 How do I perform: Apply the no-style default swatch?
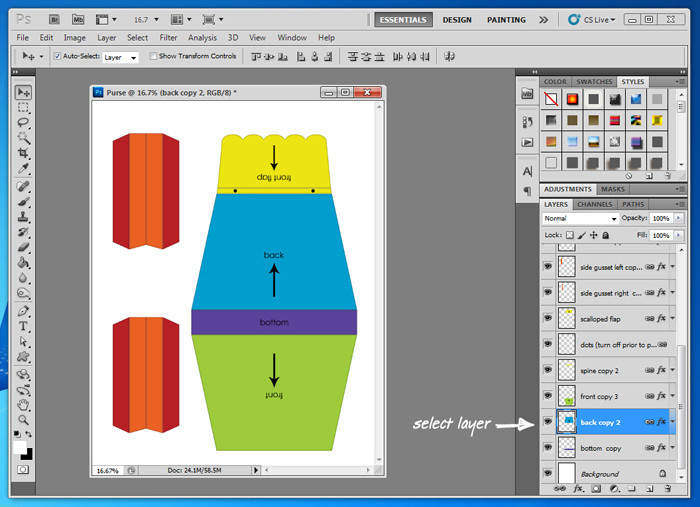(551, 99)
